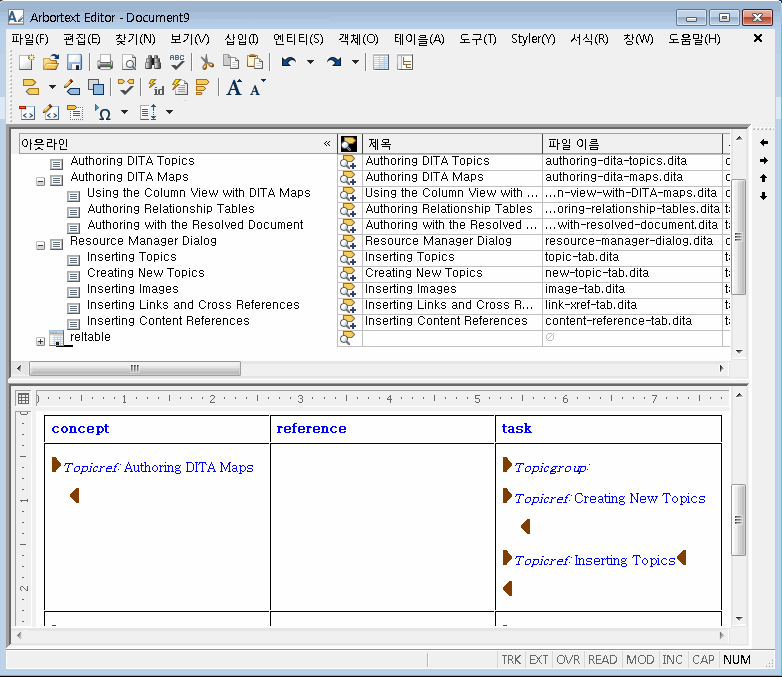Paste from clipboard with the clipboard icon
This screenshot has width=782, height=677.
click(x=255, y=62)
